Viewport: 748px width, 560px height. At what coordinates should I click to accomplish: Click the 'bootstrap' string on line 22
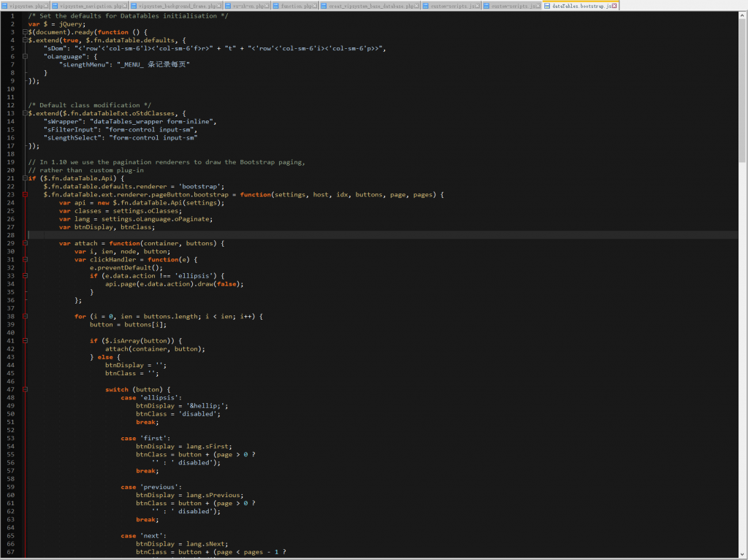[199, 186]
